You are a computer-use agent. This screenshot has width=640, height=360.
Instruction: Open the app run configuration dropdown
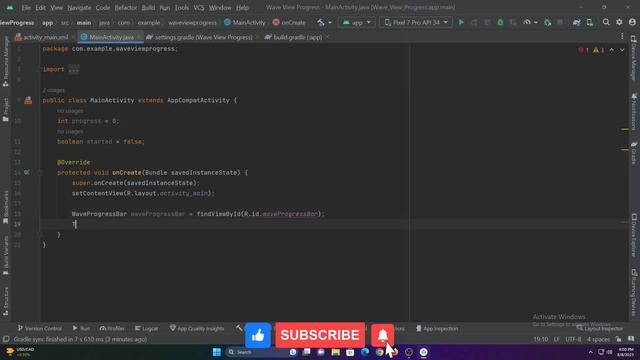(x=356, y=22)
